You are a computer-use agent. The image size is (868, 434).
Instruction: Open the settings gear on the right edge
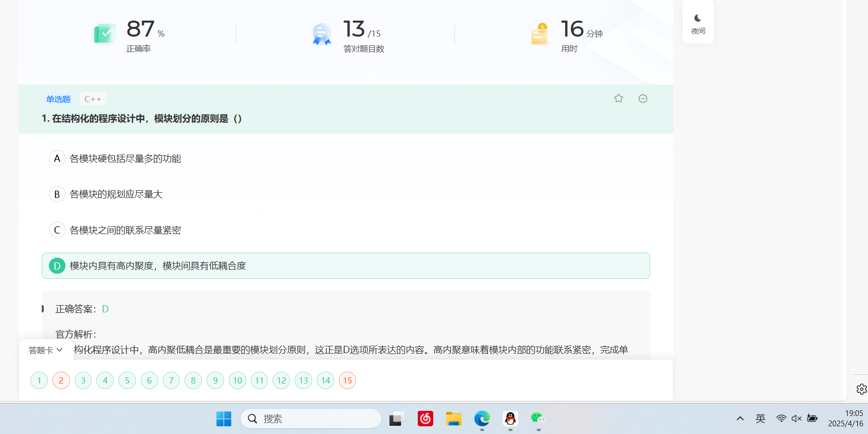pos(861,389)
